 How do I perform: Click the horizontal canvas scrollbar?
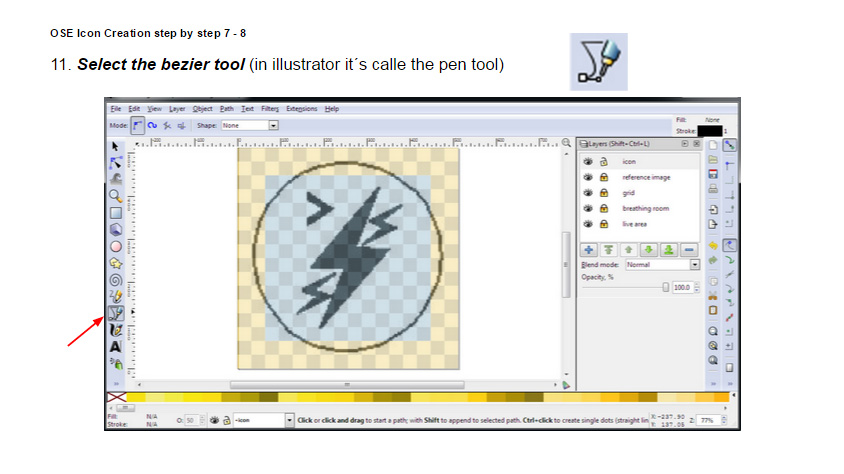345,384
